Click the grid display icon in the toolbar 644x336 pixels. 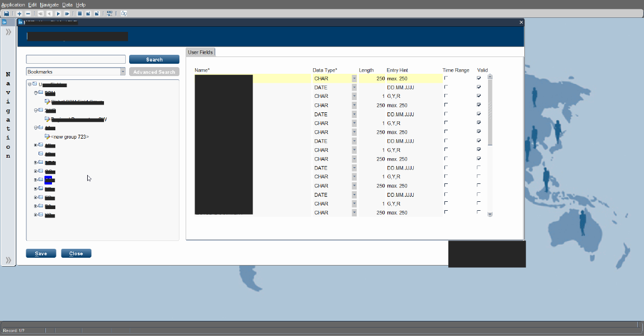80,13
